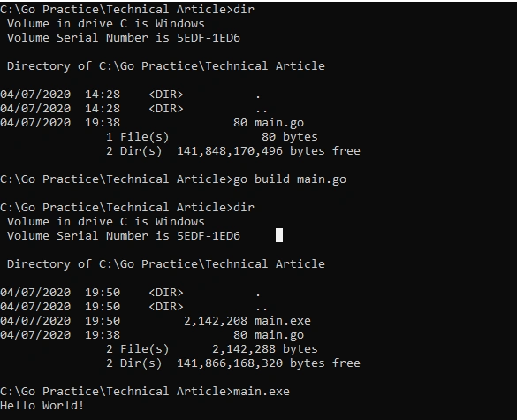Click the second 'Directory of' path line
Viewport: 517px width, 420px height.
click(x=166, y=264)
